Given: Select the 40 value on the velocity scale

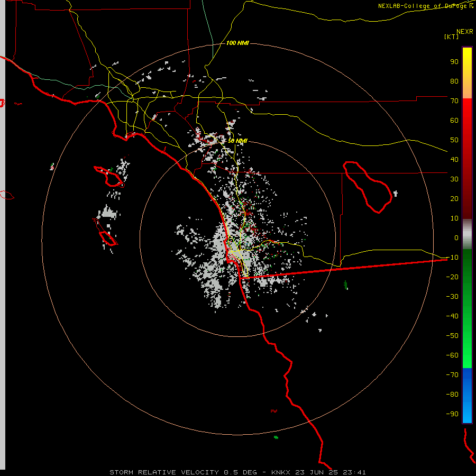Looking at the screenshot, I should click(454, 159).
